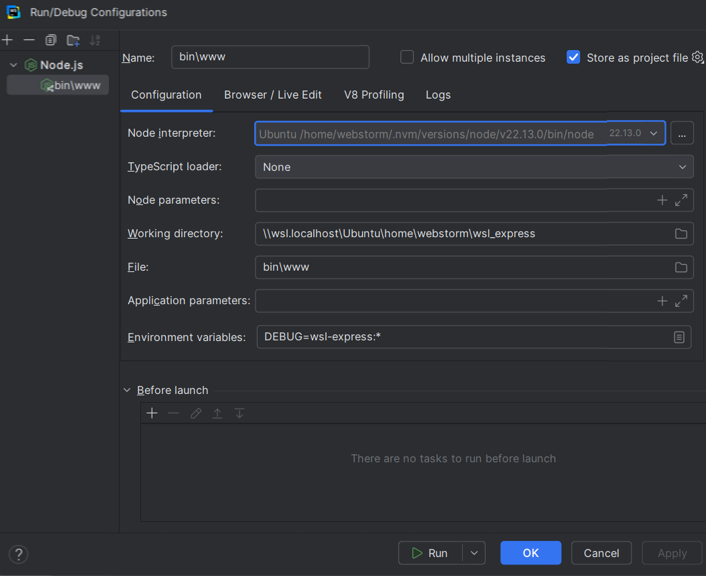The image size is (706, 576).
Task: Create a new configurations folder
Action: 73,41
